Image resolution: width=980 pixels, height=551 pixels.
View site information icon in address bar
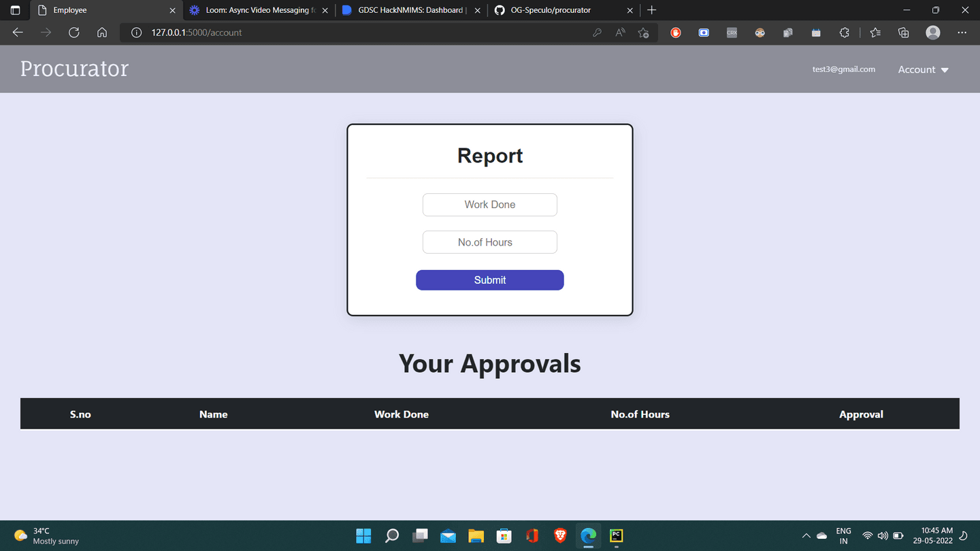click(x=136, y=33)
